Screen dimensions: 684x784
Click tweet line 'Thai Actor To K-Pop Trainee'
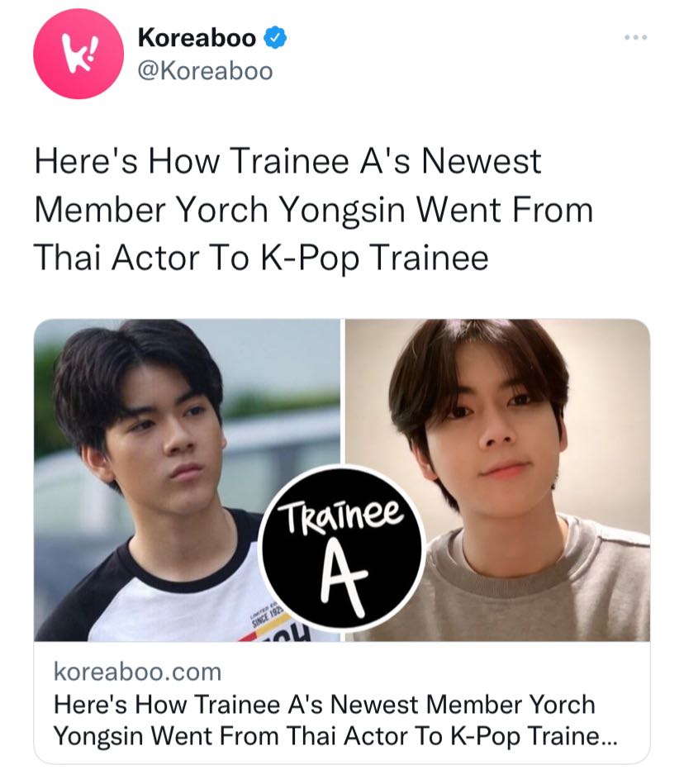[x=261, y=259]
